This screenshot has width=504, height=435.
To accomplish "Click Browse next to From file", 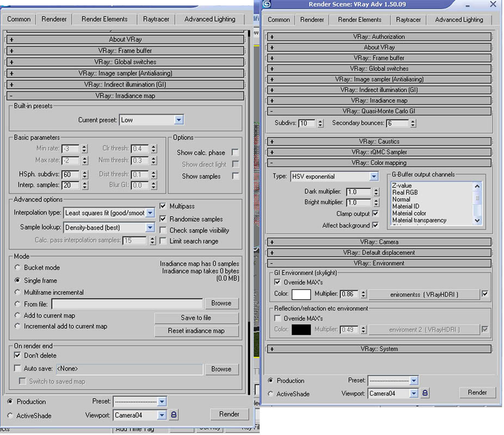I will pos(221,303).
